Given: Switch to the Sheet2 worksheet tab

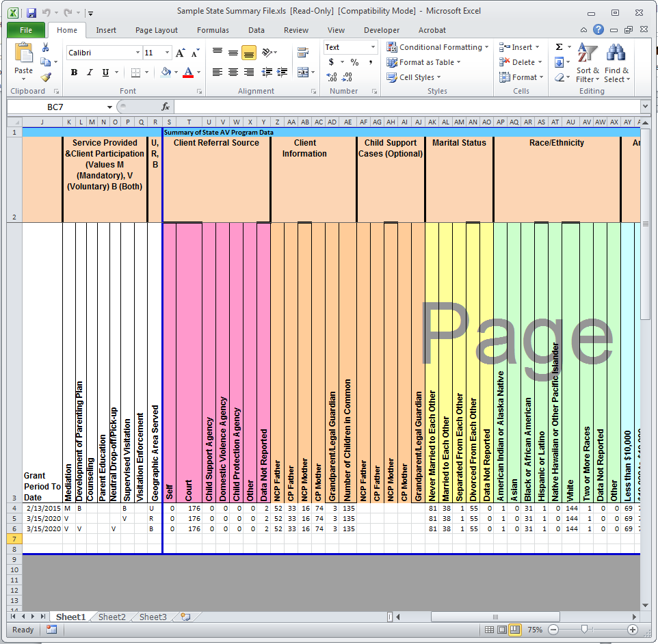Looking at the screenshot, I should (x=112, y=617).
